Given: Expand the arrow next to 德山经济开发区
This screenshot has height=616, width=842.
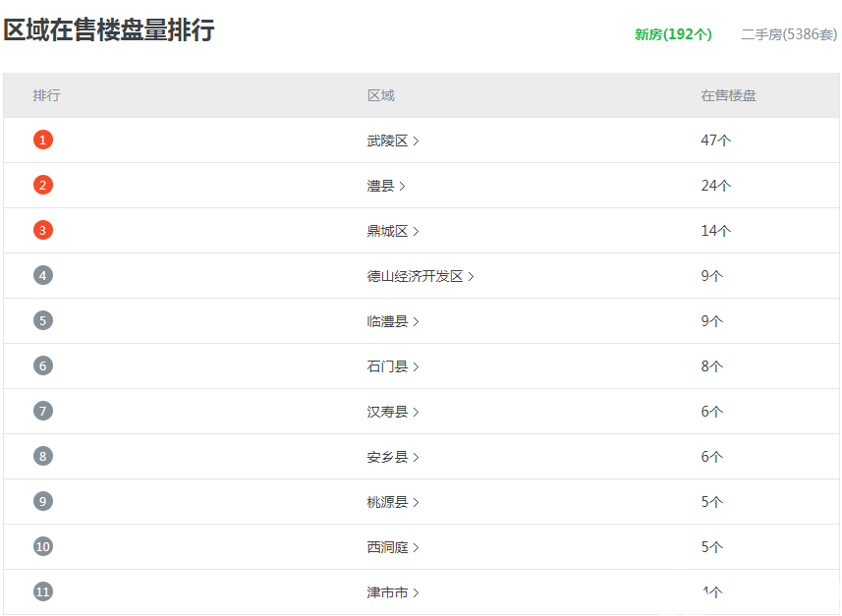Looking at the screenshot, I should coord(472,276).
